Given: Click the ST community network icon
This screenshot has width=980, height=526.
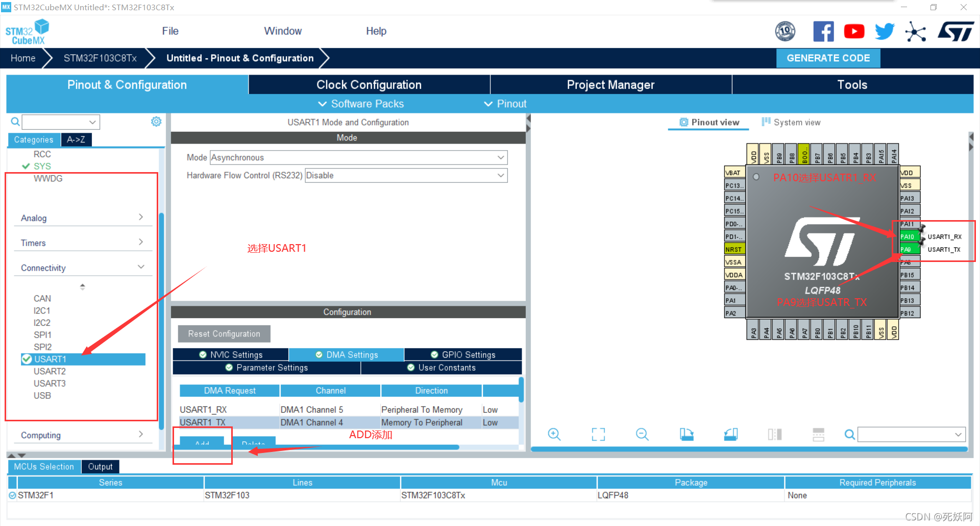Looking at the screenshot, I should (x=915, y=32).
